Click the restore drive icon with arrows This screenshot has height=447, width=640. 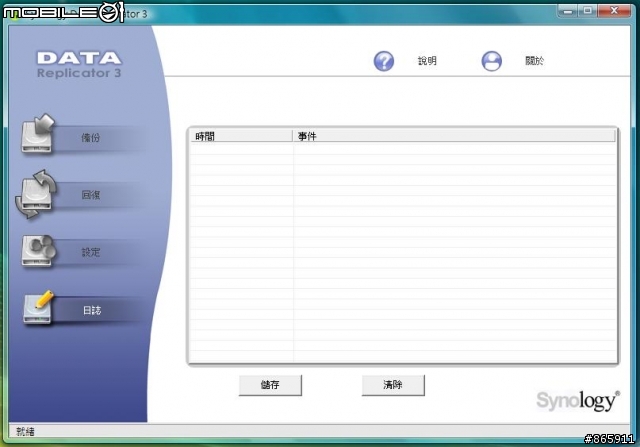pos(37,193)
